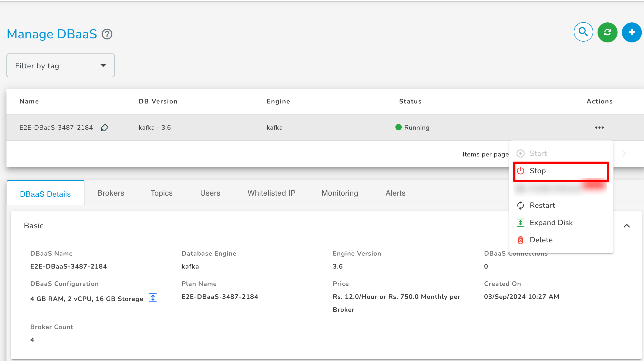Screen dimensions: 644x361
Task: Click the Database Engine value kafka
Action: click(190, 266)
